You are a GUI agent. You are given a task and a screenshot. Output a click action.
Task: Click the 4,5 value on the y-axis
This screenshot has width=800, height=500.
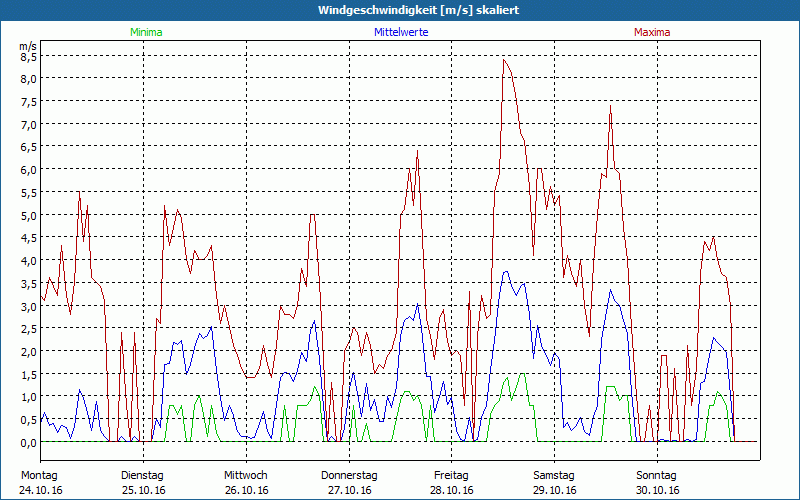28,238
